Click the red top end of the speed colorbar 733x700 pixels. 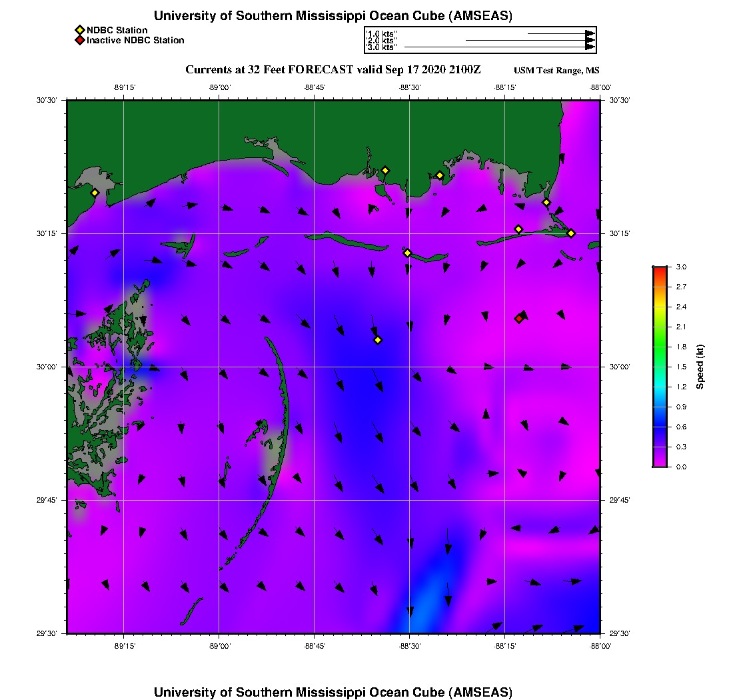(x=659, y=270)
